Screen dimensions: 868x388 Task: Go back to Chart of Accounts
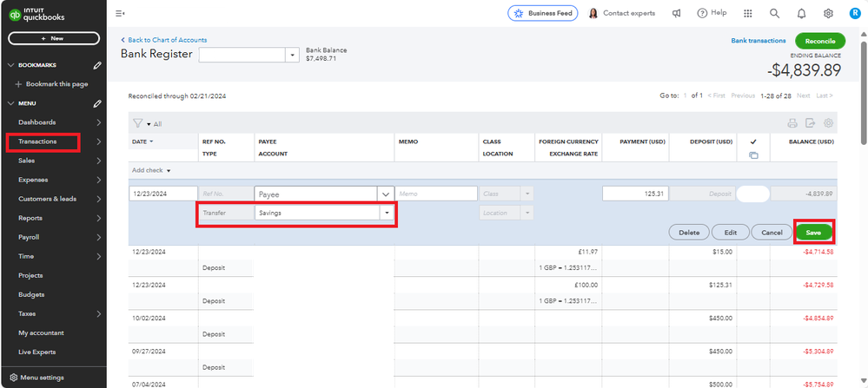164,40
